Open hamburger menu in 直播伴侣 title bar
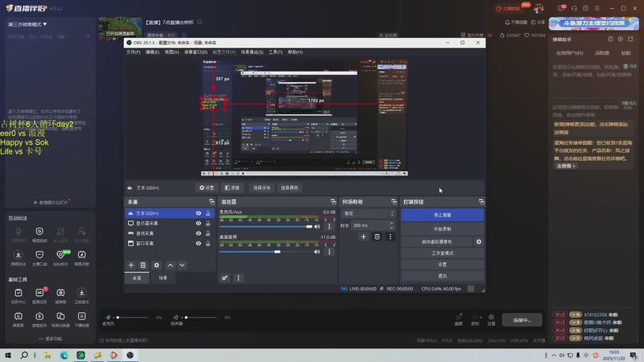The width and height of the screenshot is (644, 362). click(x=597, y=8)
